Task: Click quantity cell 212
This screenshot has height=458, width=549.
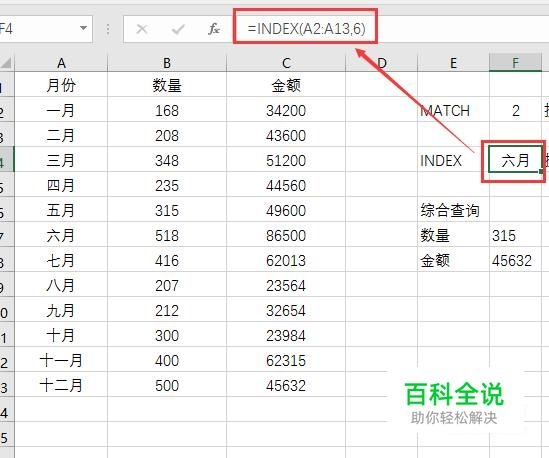Action: coord(167,310)
